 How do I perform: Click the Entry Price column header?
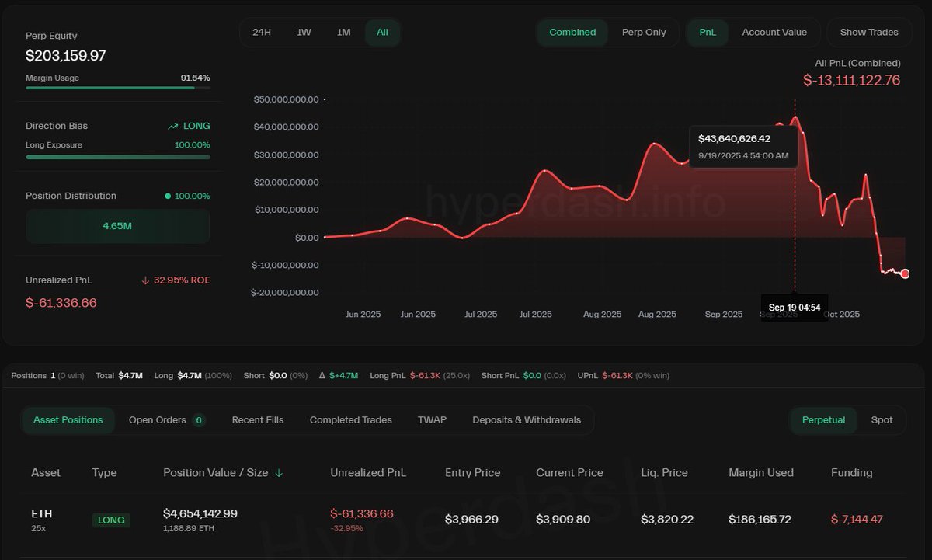coord(473,473)
